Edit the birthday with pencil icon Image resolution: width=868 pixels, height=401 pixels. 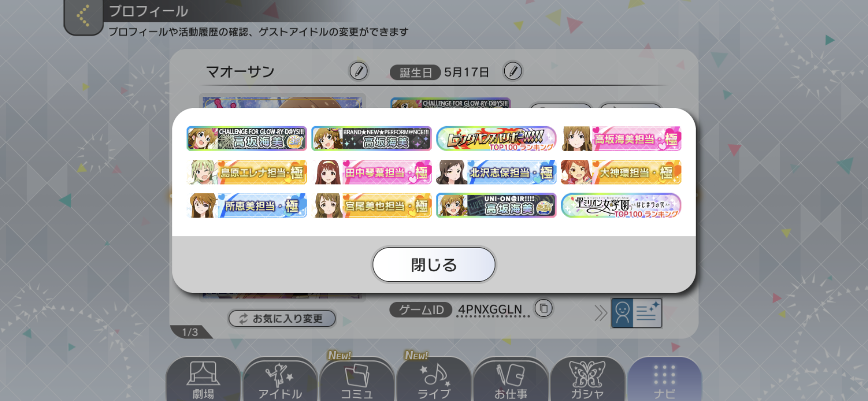point(513,71)
